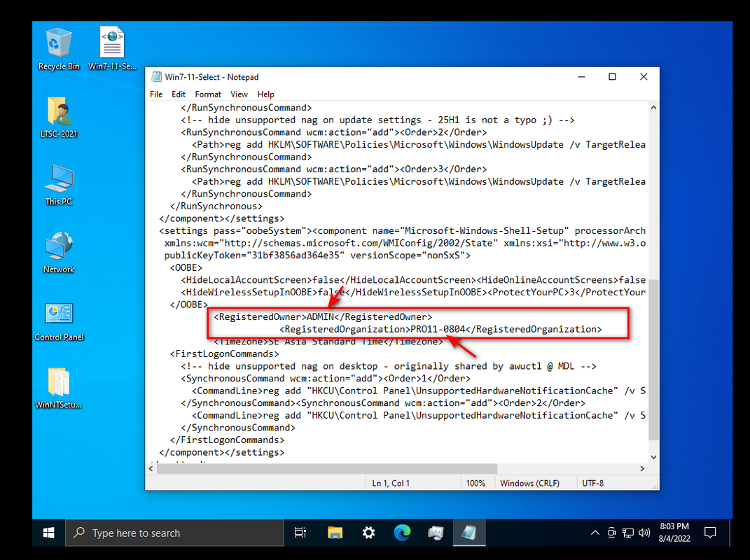The height and width of the screenshot is (560, 750).
Task: Select the WinNTSetu... folder icon
Action: click(59, 388)
